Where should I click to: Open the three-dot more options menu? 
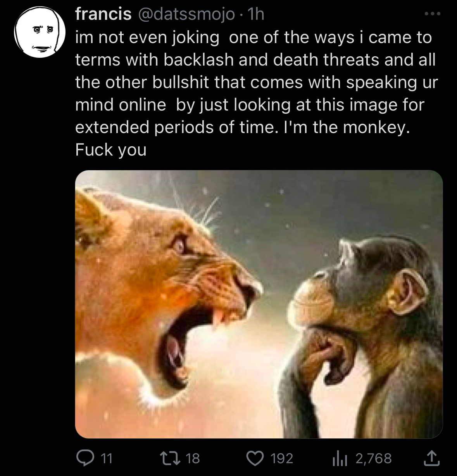tap(433, 14)
